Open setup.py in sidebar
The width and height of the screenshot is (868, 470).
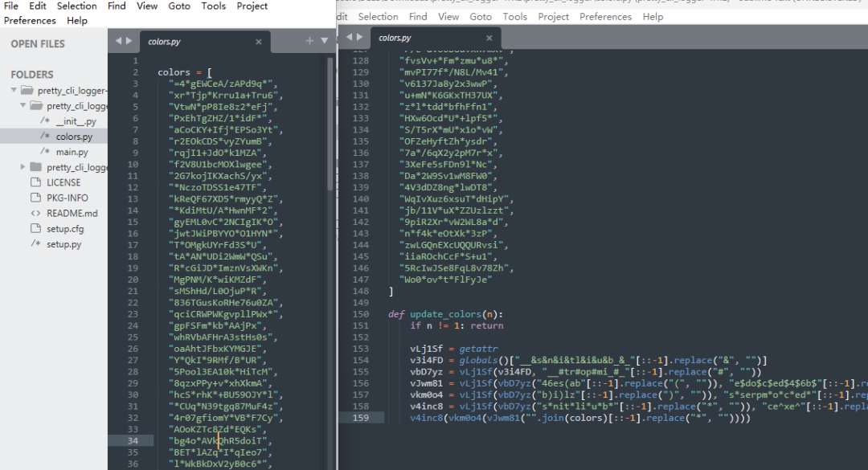pyautogui.click(x=63, y=244)
